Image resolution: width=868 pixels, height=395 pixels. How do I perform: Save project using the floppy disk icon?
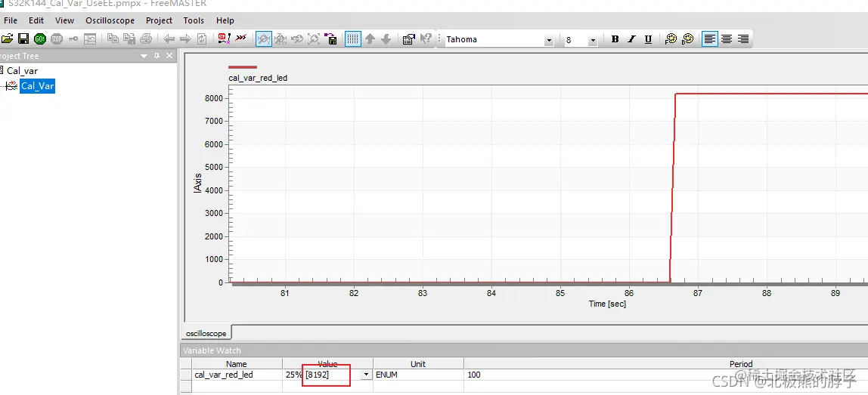click(23, 39)
